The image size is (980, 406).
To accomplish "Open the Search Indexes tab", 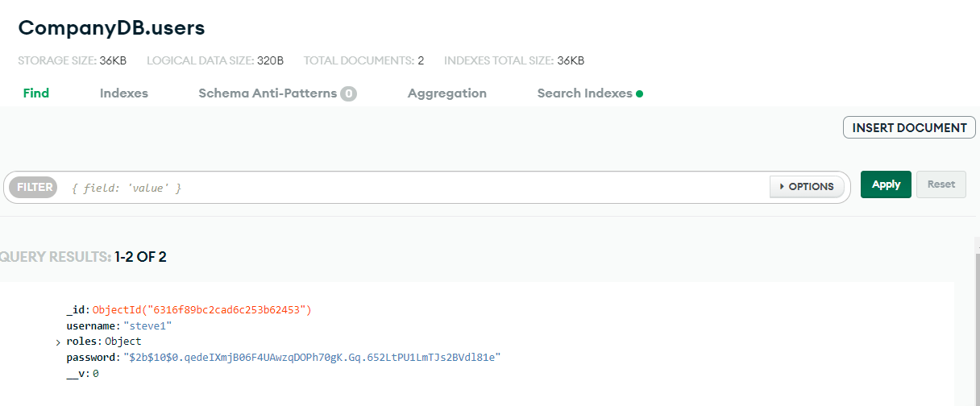I will (x=590, y=93).
